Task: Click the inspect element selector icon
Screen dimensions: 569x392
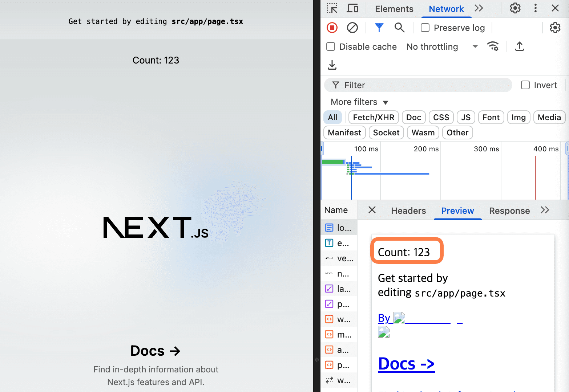Action: (x=332, y=8)
